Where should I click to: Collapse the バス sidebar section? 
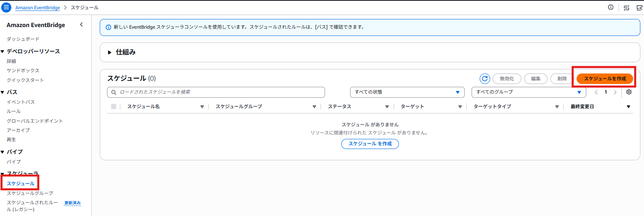point(3,92)
